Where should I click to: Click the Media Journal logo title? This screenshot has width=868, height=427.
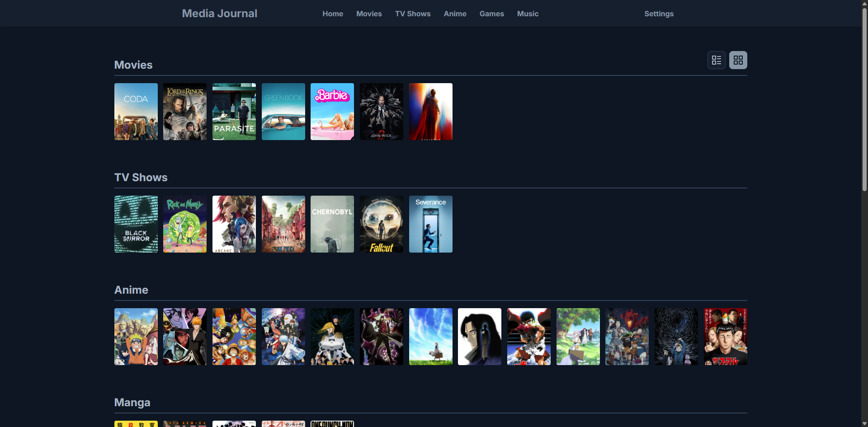(219, 14)
